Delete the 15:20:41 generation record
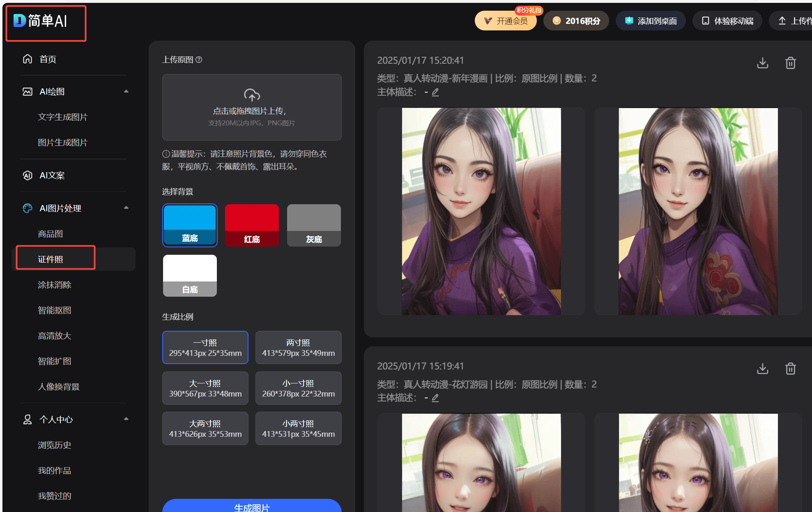Image resolution: width=812 pixels, height=512 pixels. coord(790,63)
